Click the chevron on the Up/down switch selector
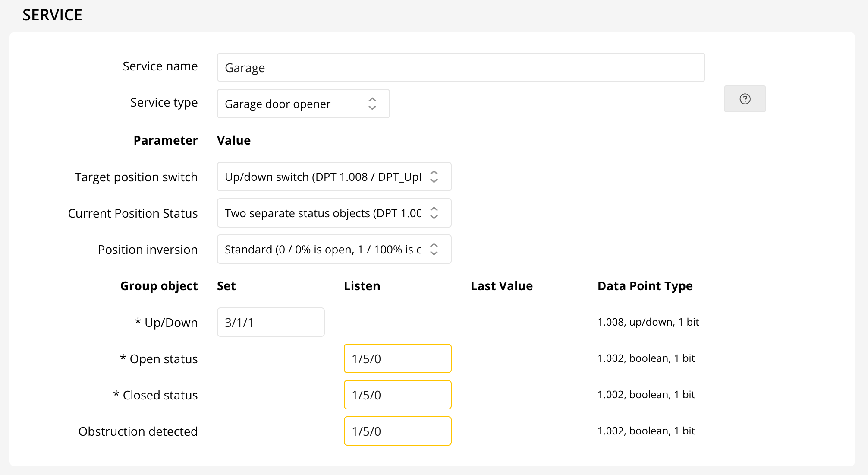 434,177
